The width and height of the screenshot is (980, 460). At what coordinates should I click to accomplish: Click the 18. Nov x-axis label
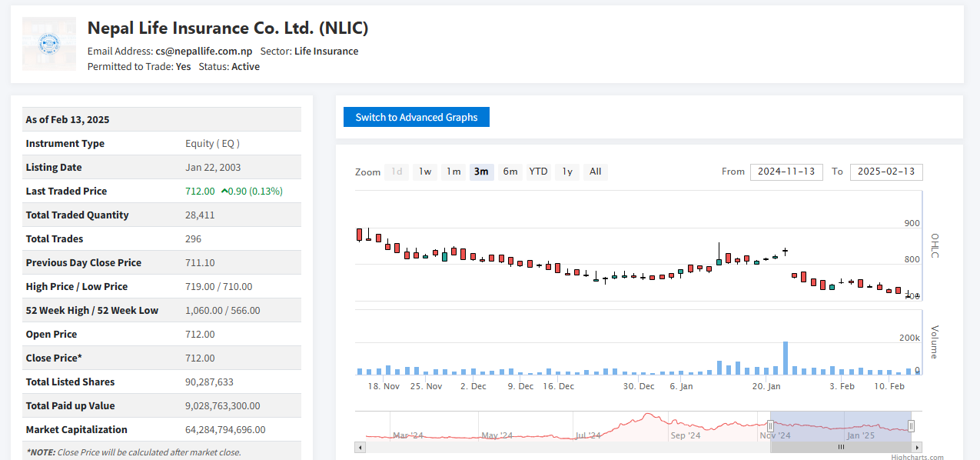384,386
